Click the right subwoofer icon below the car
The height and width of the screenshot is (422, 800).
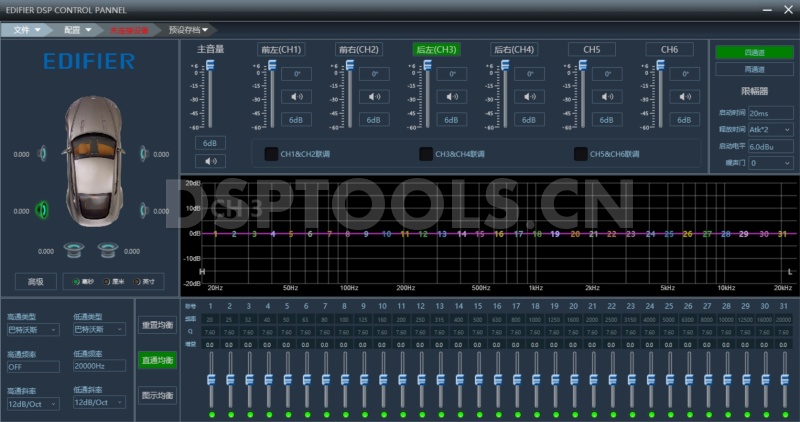pyautogui.click(x=107, y=250)
